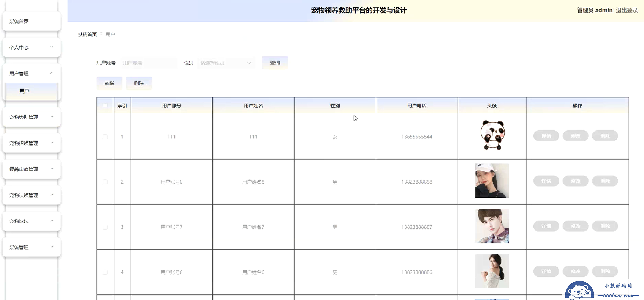Click row 删除 for 用户账号6
Image resolution: width=644 pixels, height=300 pixels.
(605, 271)
